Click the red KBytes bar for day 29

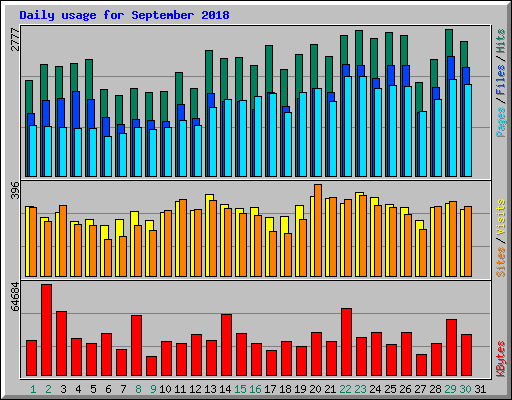point(452,348)
